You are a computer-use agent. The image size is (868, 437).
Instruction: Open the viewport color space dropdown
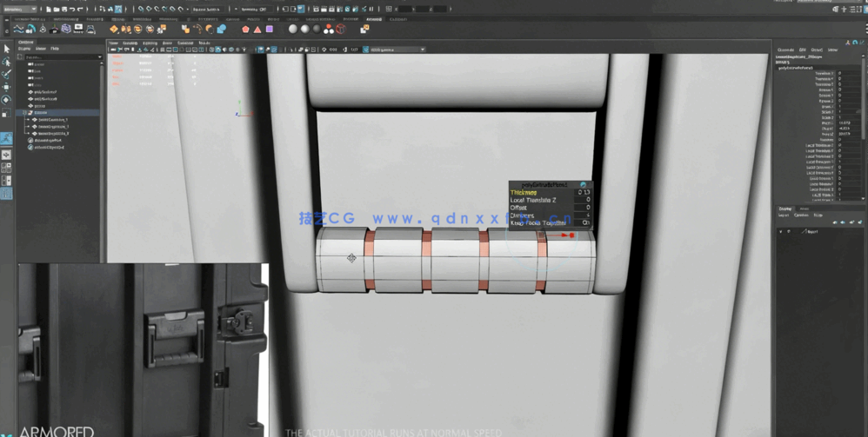click(397, 50)
